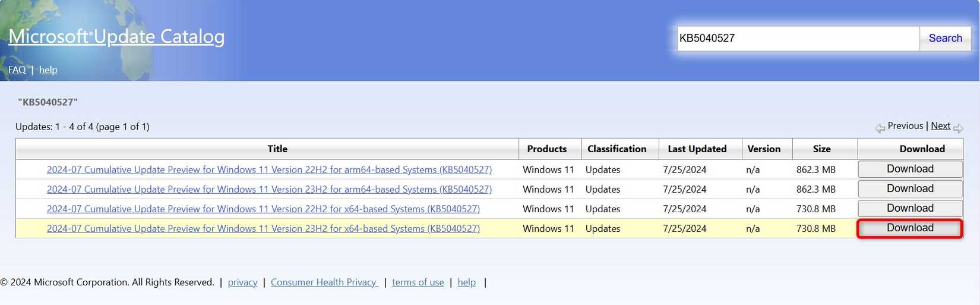Open the 22H2 arm64 update details link

(269, 170)
